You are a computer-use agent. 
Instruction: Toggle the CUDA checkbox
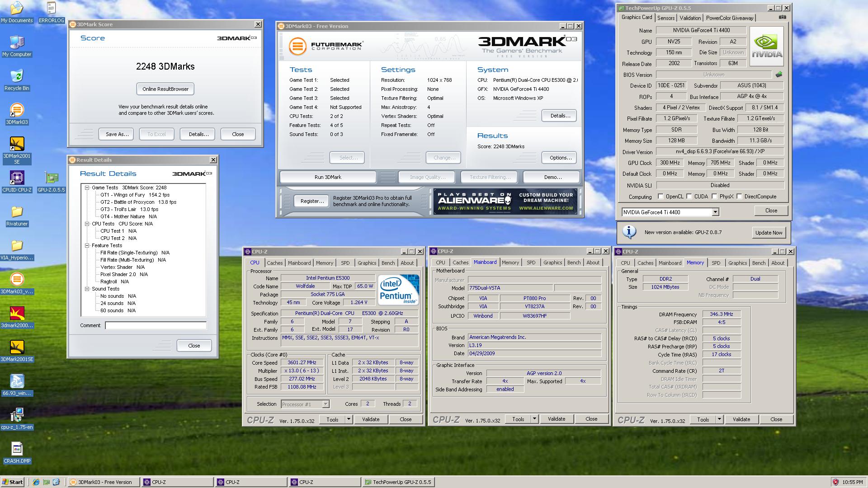tap(689, 197)
